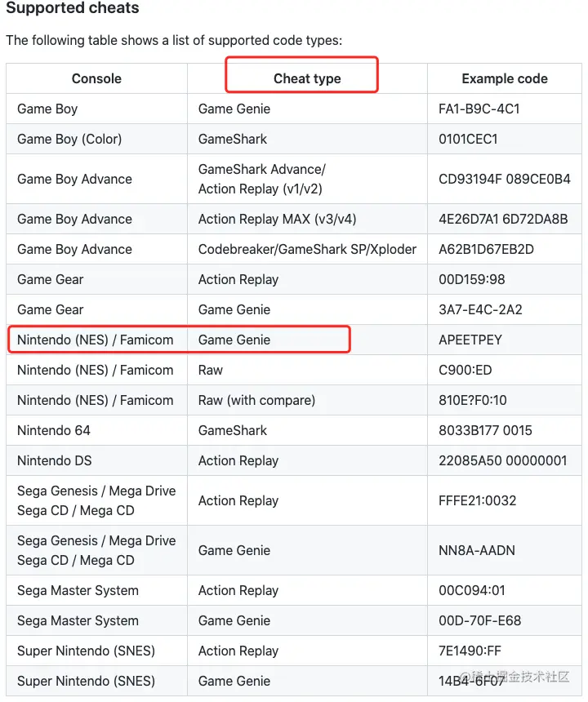Select the Console column header
This screenshot has width=588, height=702.
96,79
